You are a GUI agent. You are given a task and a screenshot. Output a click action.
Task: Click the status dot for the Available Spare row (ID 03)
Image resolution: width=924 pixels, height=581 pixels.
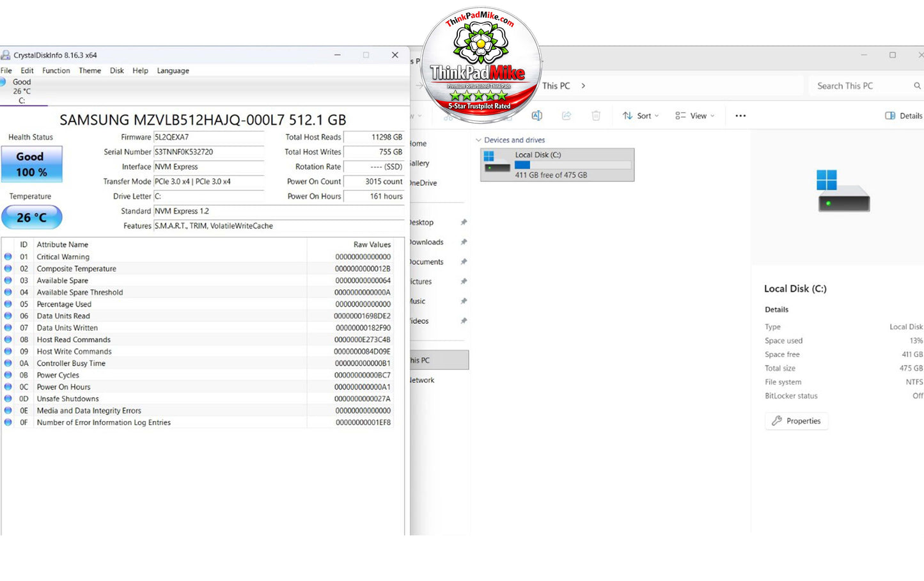click(x=8, y=280)
